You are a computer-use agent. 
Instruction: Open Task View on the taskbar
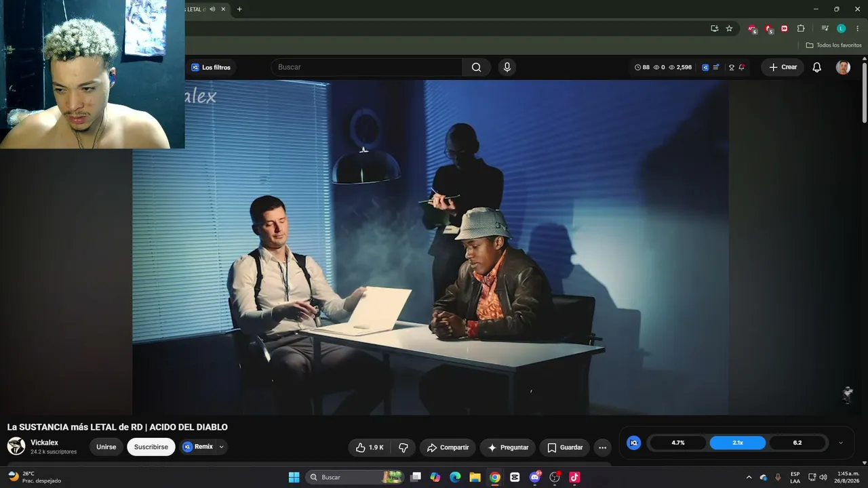coord(416,477)
